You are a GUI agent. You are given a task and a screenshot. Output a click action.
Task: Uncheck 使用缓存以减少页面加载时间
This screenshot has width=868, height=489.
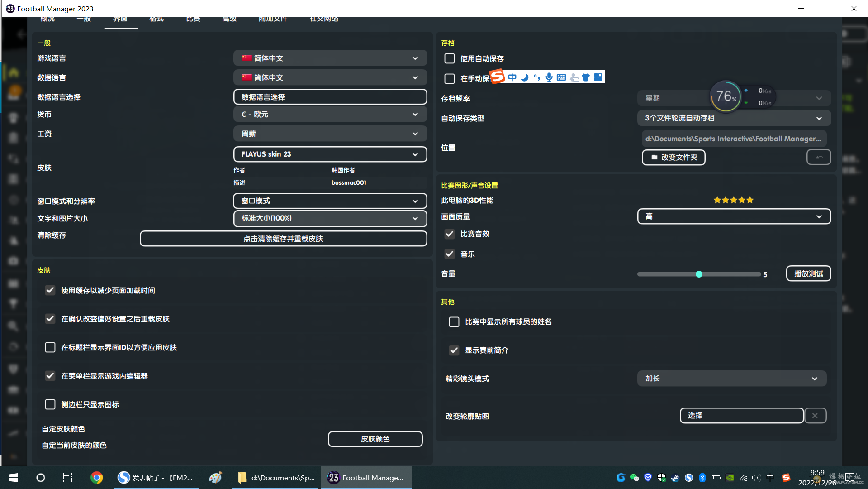[x=50, y=290]
